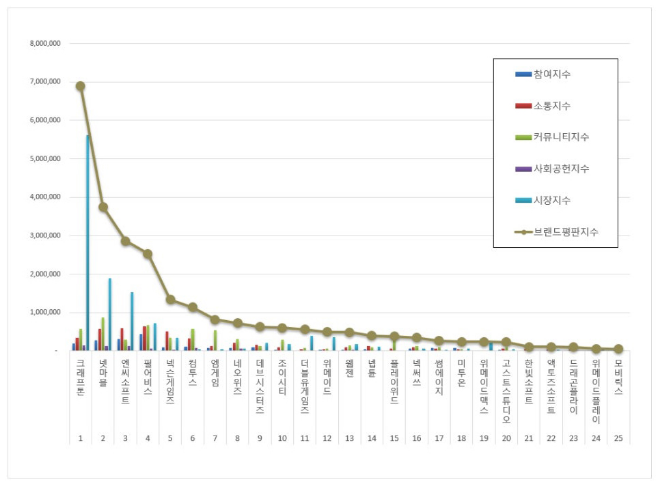
Task: Click the 1,000,000 y-axis label
Action: (44, 312)
